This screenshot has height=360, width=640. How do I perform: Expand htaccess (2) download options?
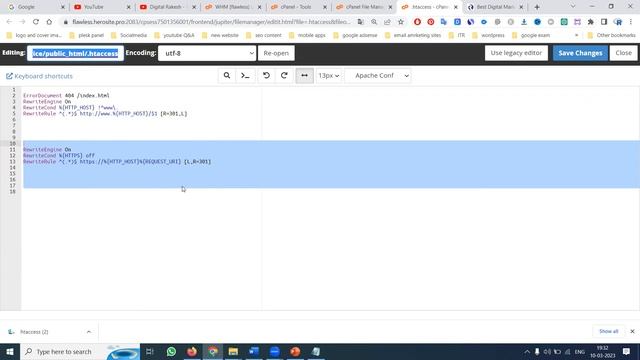pyautogui.click(x=89, y=331)
